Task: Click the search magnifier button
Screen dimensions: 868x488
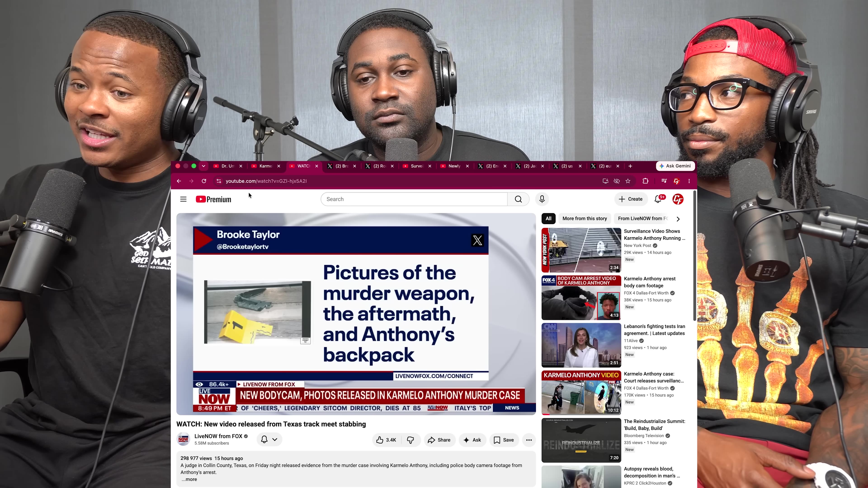Action: click(518, 199)
